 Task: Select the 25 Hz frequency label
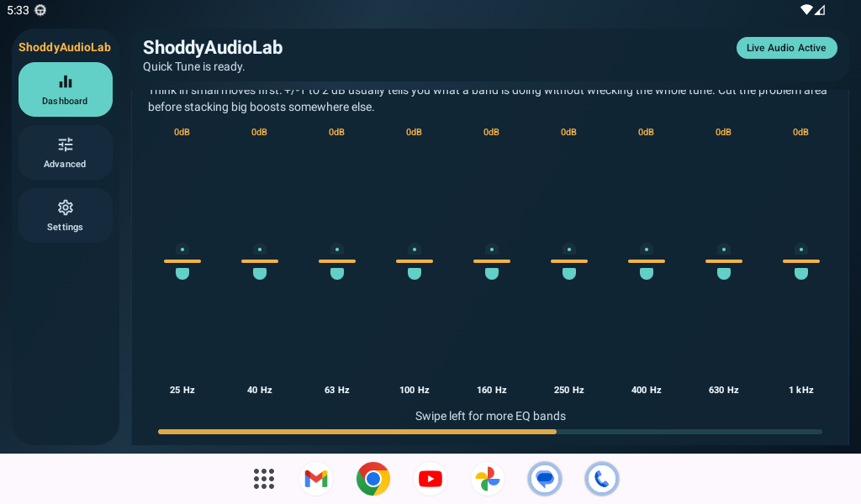point(182,390)
